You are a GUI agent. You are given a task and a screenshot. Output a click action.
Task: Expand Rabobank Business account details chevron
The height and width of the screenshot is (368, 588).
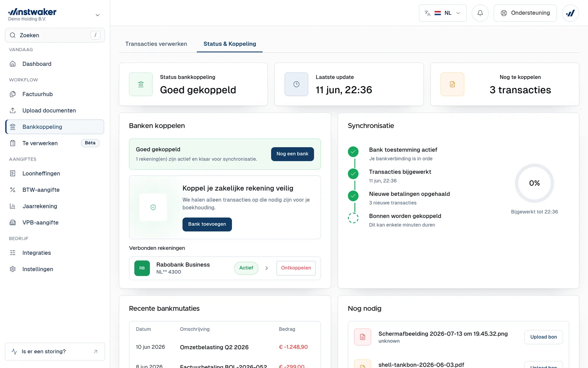(x=266, y=268)
